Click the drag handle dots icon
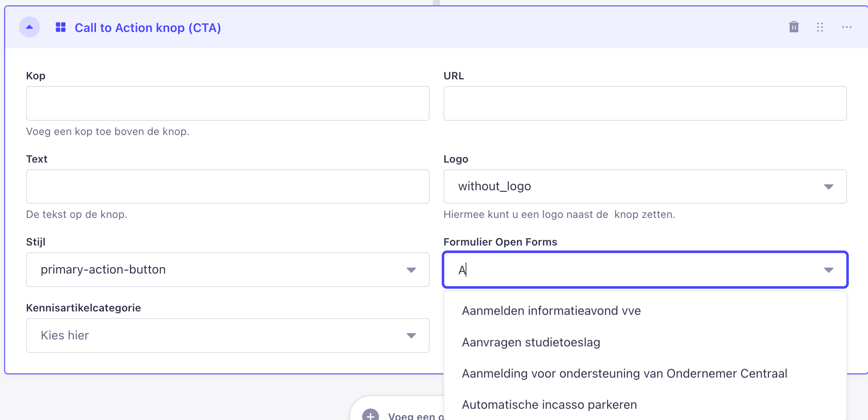 [820, 27]
